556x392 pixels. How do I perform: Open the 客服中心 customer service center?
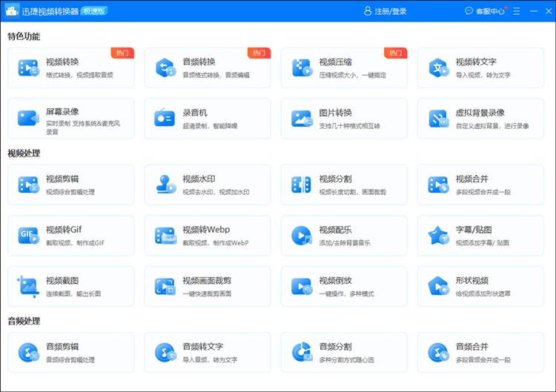coord(485,11)
